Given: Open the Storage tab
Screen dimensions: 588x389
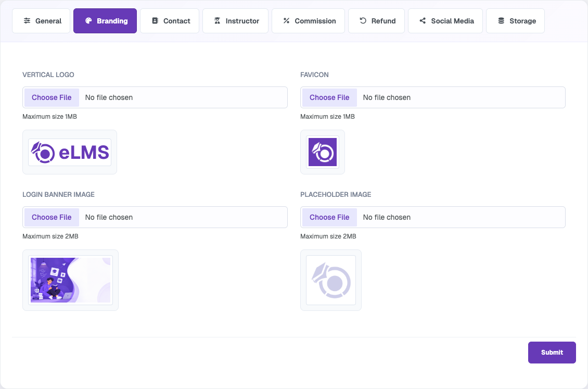Looking at the screenshot, I should coord(515,21).
